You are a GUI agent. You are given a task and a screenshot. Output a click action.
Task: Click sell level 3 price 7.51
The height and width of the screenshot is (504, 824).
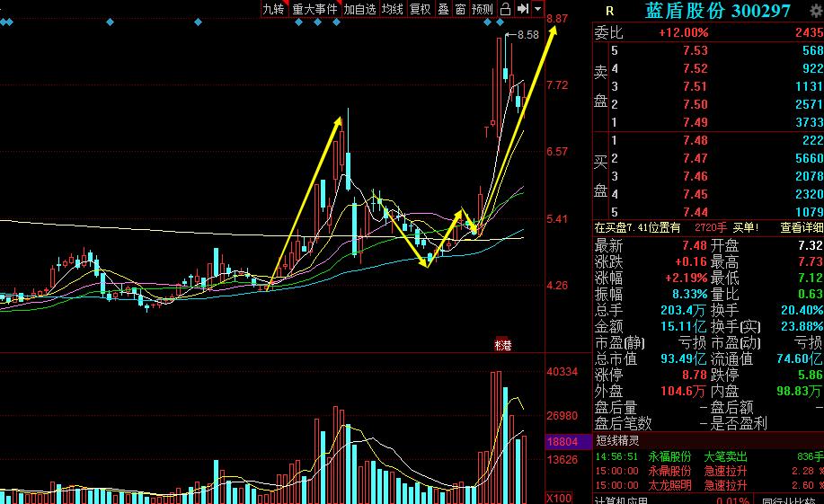[x=696, y=86]
